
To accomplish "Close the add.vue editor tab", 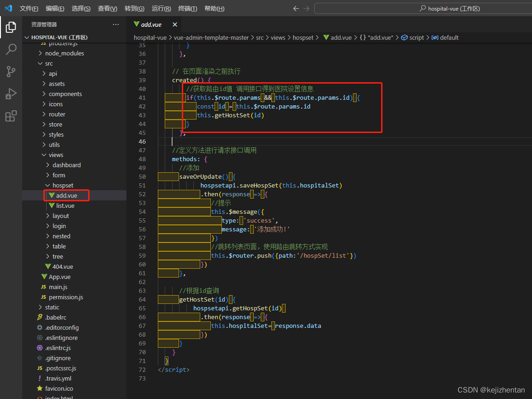I will pos(175,24).
